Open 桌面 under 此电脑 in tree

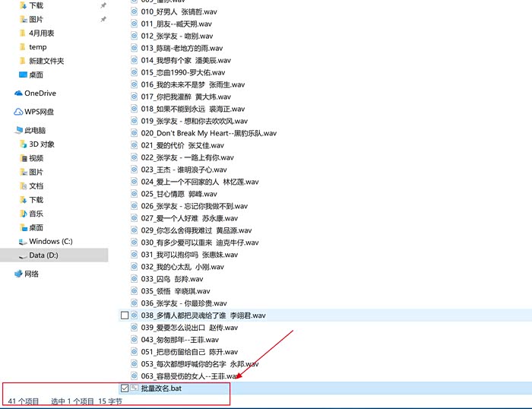[x=36, y=227]
